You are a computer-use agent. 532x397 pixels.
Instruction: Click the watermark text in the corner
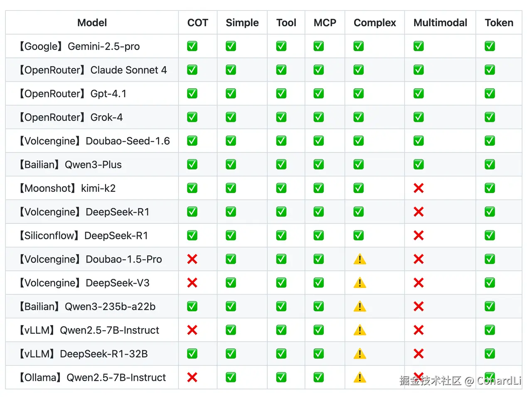point(461,381)
